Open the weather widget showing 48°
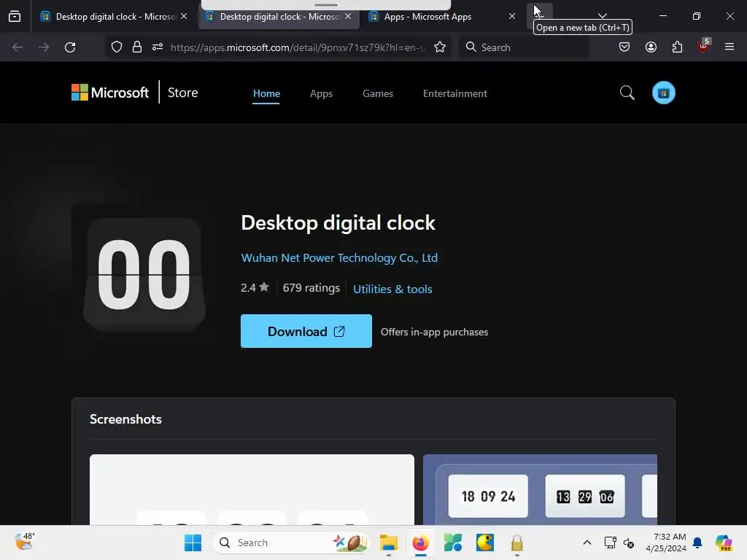The height and width of the screenshot is (560, 747). tap(24, 542)
